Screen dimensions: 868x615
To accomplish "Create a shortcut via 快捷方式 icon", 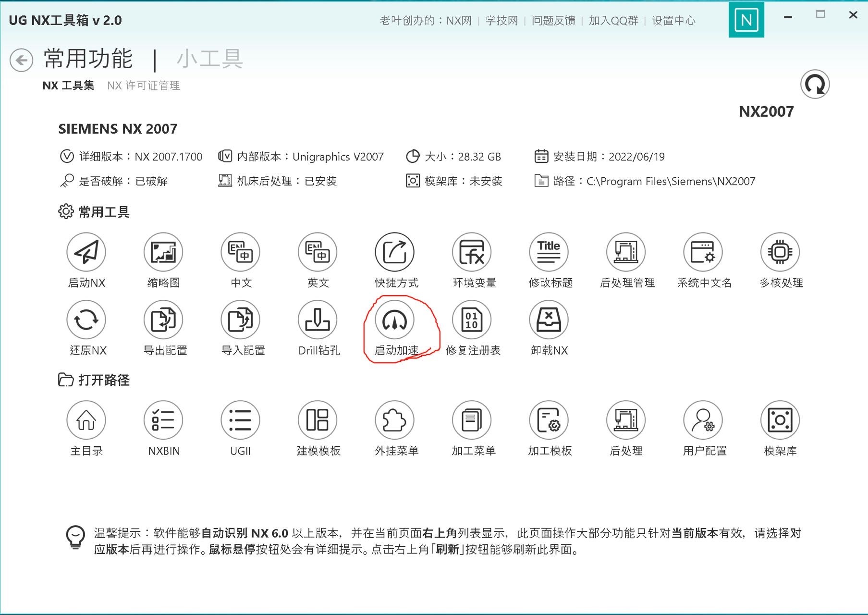I will 395,252.
